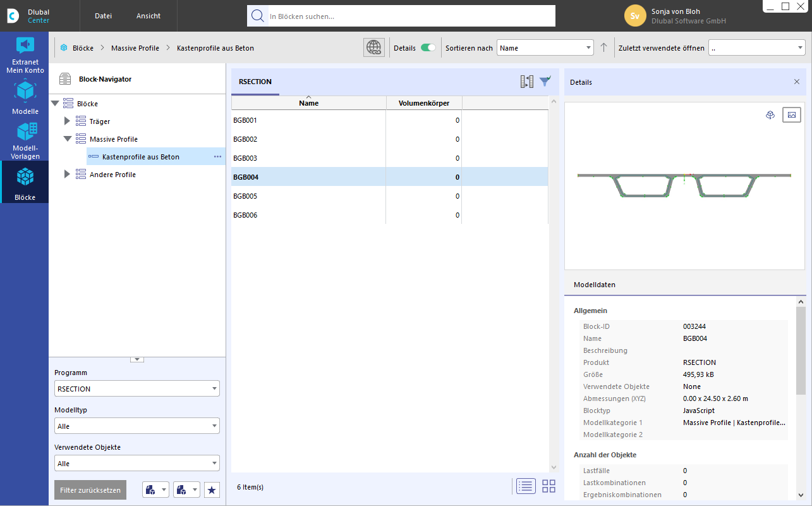This screenshot has height=506, width=812.
Task: Expand the Träger tree node
Action: pos(68,121)
